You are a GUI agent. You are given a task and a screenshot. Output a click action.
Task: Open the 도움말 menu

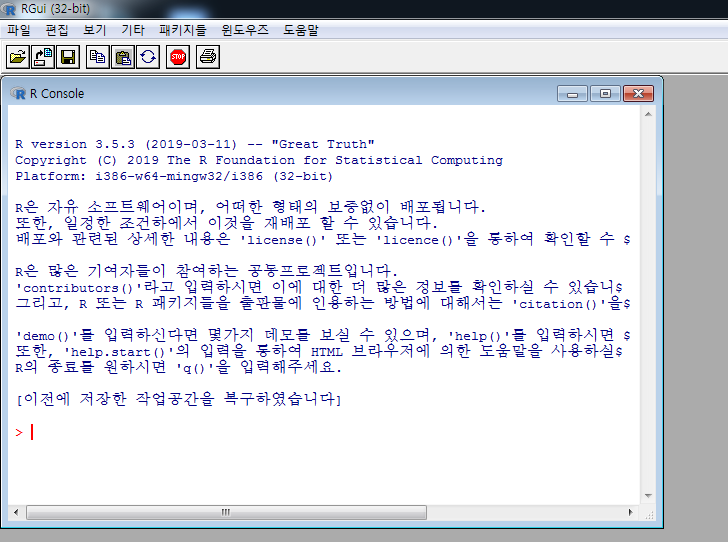pos(301,30)
